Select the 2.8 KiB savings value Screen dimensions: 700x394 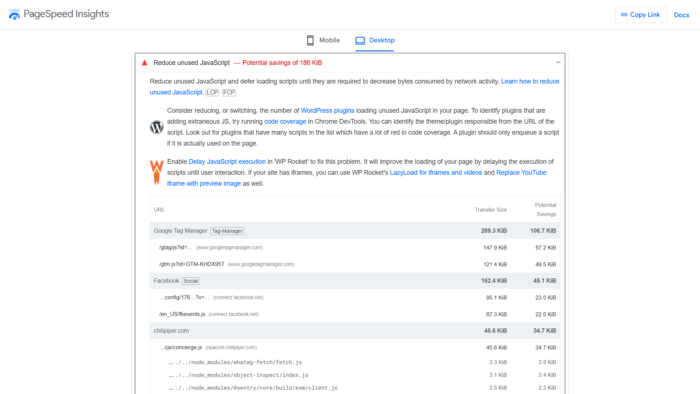tap(547, 362)
